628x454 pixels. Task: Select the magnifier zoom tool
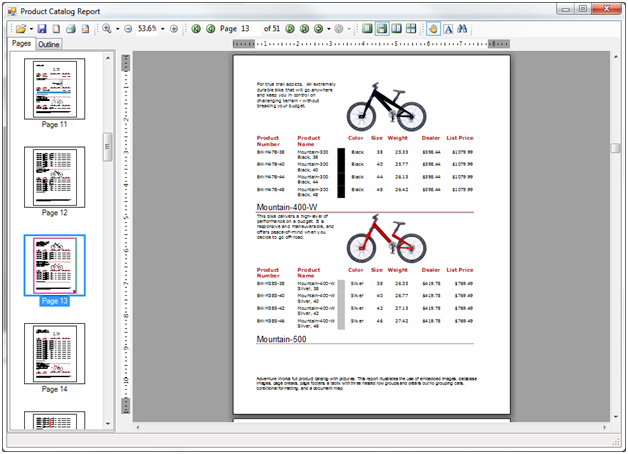(x=107, y=29)
